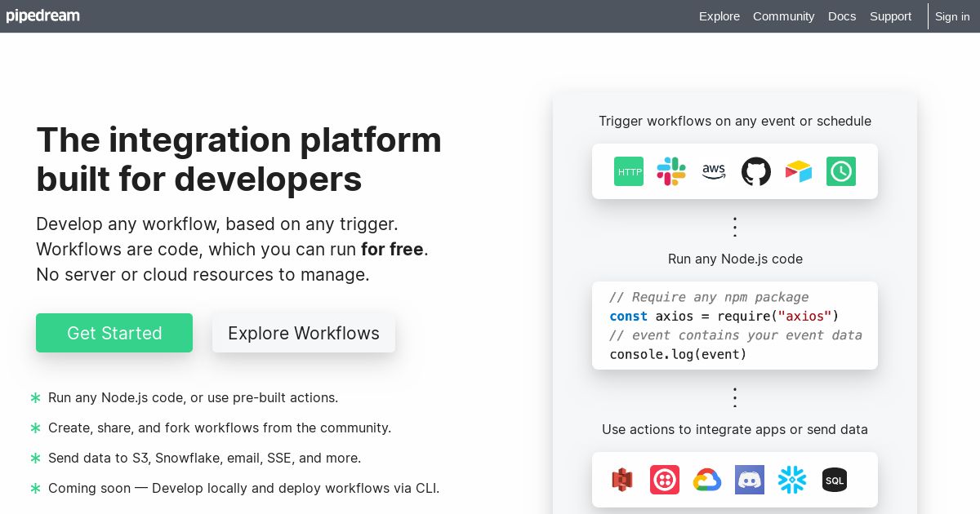Click the Amazon S3 action icon
Image resolution: width=980 pixels, height=514 pixels.
point(622,480)
